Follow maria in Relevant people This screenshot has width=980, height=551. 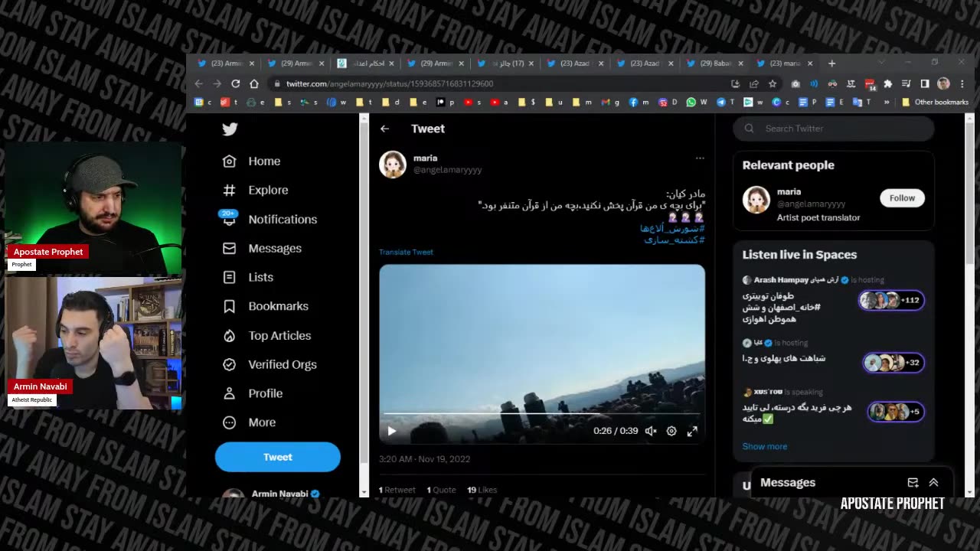(902, 198)
